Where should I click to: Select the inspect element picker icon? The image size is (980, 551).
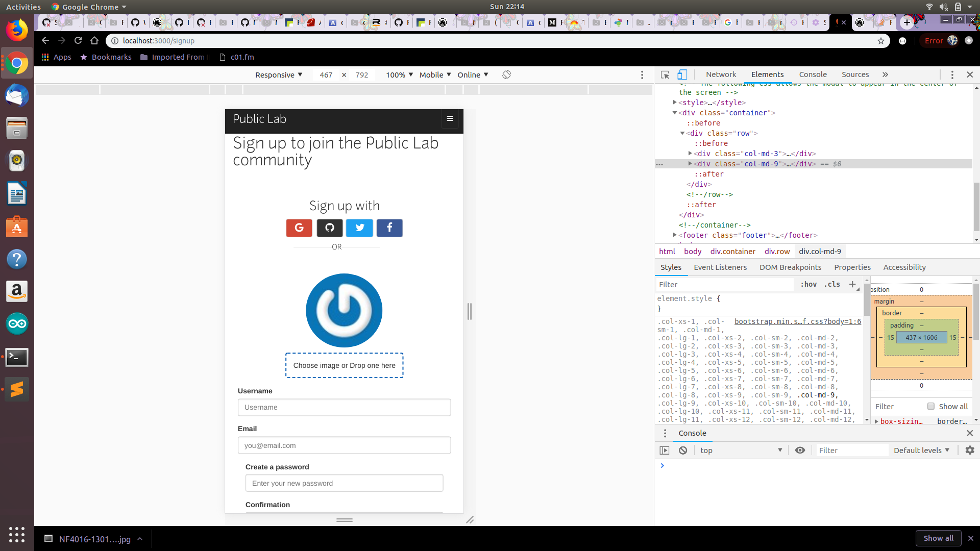pyautogui.click(x=665, y=74)
